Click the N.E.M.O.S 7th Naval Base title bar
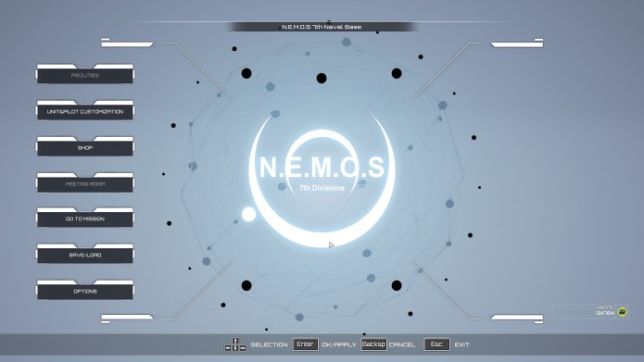The width and height of the screenshot is (644, 362). tap(322, 27)
